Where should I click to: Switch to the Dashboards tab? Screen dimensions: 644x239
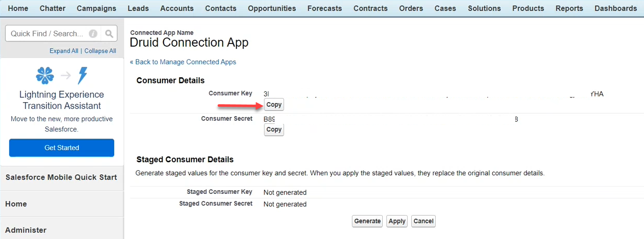615,8
